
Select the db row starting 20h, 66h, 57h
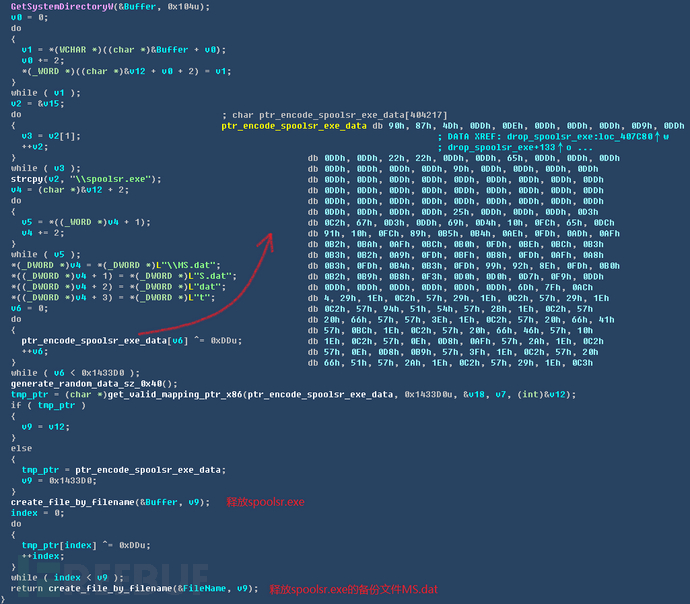(x=461, y=320)
